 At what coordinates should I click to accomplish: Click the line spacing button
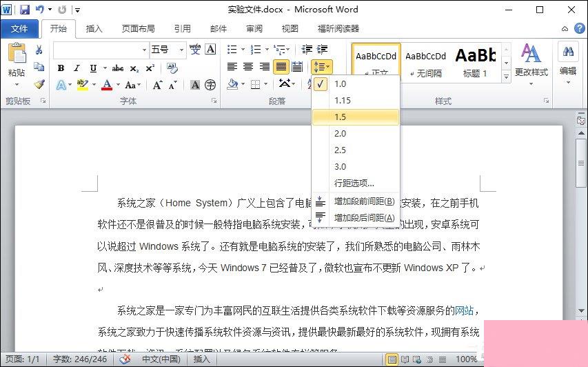tap(321, 67)
